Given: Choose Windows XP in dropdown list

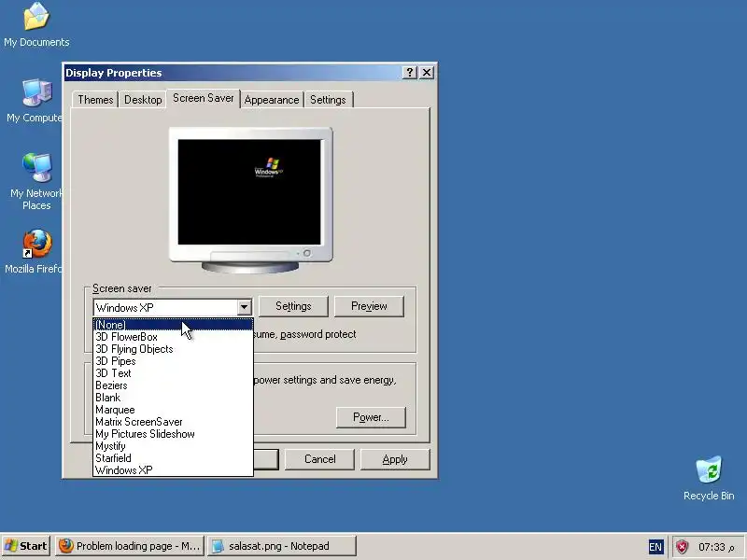Looking at the screenshot, I should [173, 470].
